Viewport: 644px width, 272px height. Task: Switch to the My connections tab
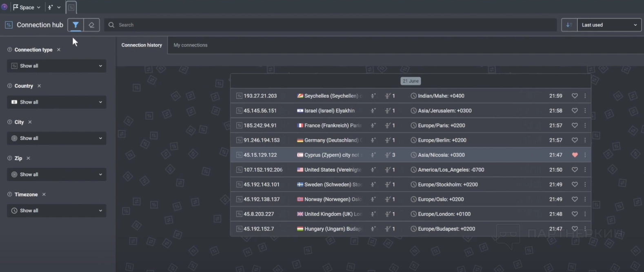click(x=190, y=45)
